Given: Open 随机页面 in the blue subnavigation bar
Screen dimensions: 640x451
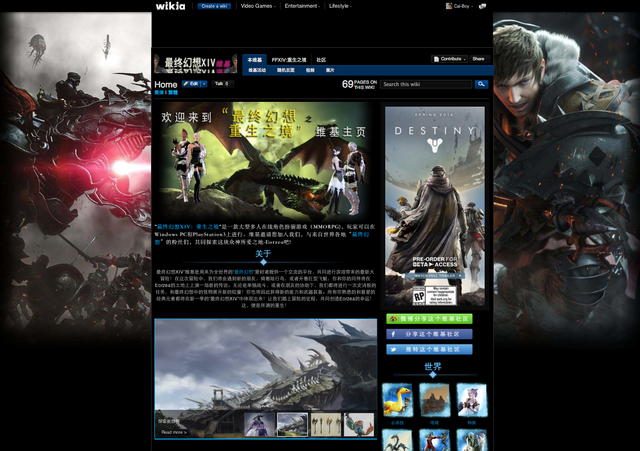Looking at the screenshot, I should point(286,70).
